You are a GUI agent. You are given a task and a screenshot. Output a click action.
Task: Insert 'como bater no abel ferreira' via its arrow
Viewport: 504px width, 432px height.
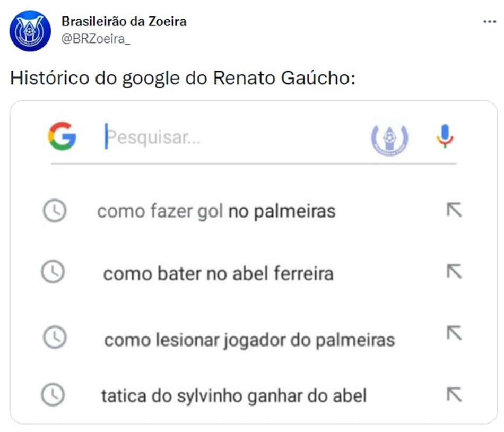(x=454, y=271)
